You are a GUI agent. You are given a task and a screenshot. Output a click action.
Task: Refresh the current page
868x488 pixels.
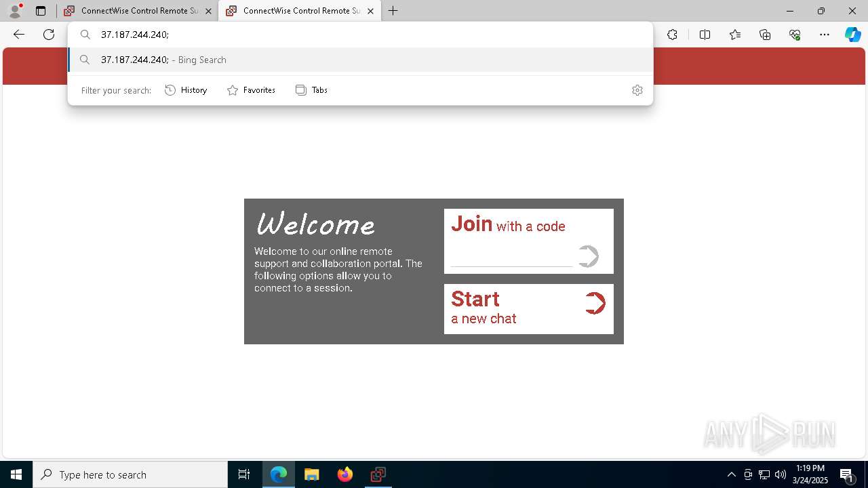49,35
